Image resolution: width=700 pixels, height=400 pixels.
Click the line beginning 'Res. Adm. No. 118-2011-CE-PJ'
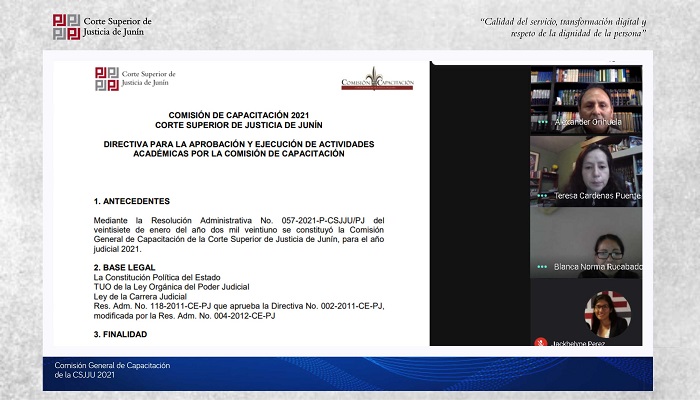[239, 306]
